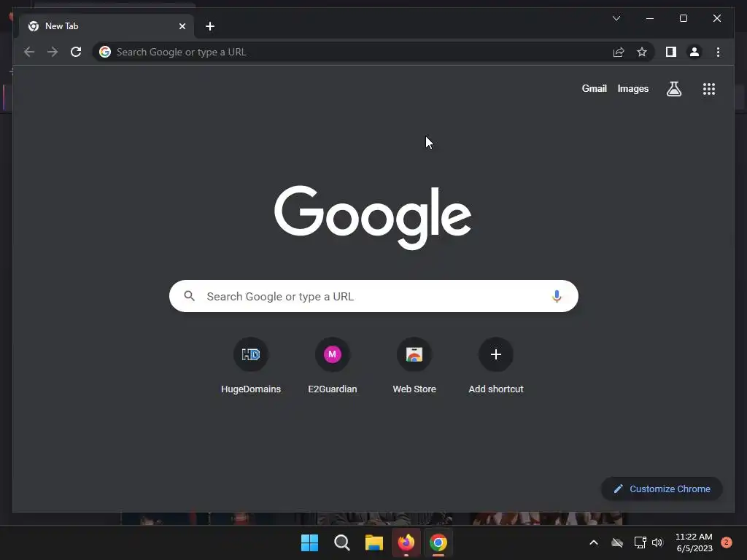Reload the current page
The image size is (747, 560).
[x=76, y=52]
